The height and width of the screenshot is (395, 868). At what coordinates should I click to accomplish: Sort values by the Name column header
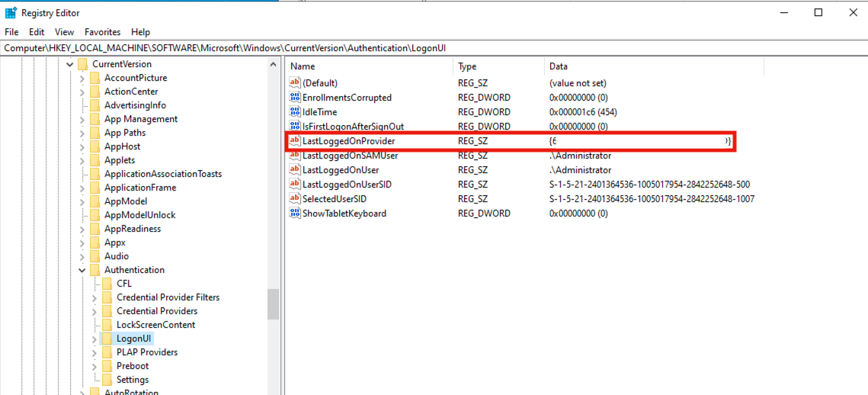[303, 66]
